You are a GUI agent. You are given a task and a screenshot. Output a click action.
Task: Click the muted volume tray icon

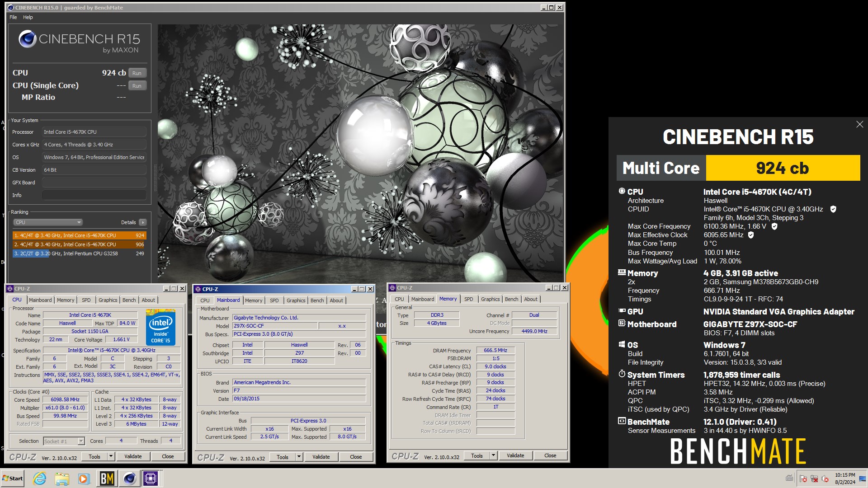(x=825, y=479)
